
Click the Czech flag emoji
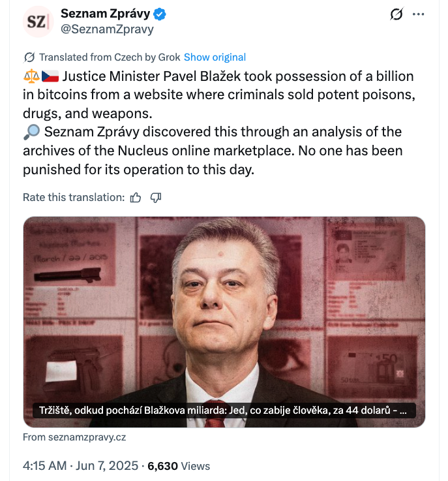pyautogui.click(x=50, y=77)
